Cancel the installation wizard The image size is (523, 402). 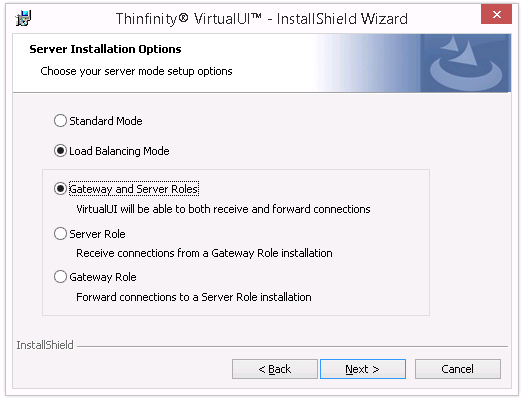(x=458, y=369)
